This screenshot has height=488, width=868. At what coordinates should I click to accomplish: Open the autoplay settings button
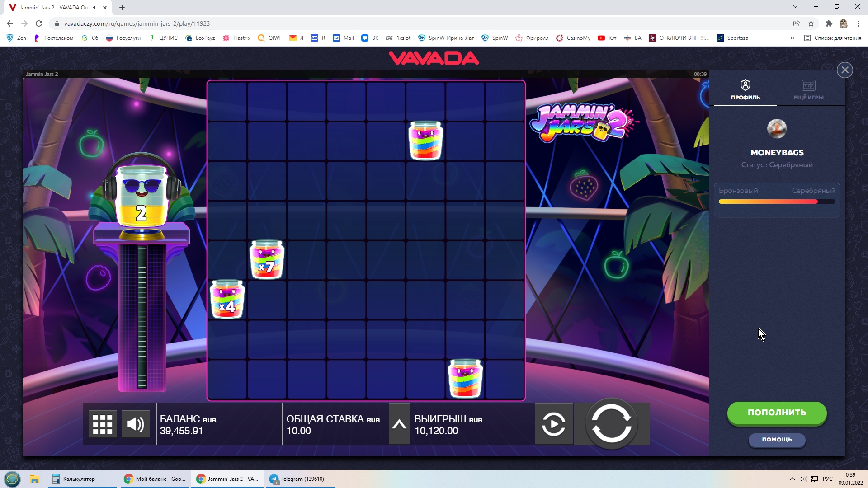[x=554, y=424]
